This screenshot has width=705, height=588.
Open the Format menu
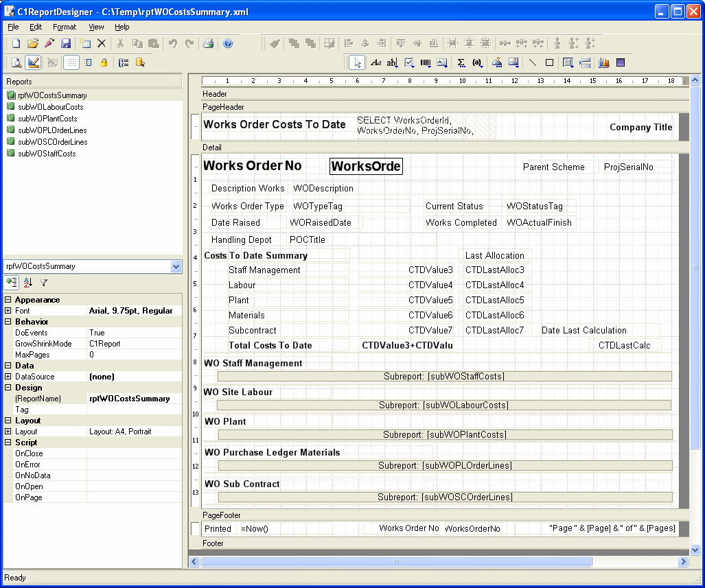(x=65, y=27)
